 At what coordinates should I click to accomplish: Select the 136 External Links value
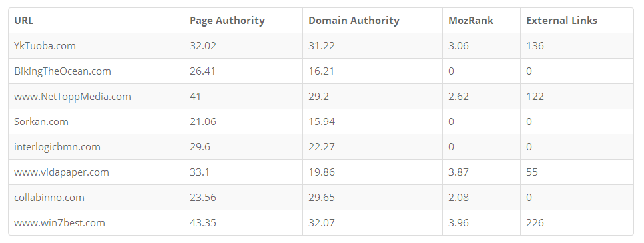coord(535,45)
